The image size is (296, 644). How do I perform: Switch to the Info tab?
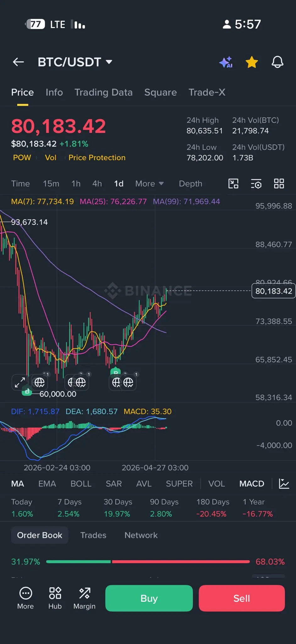pyautogui.click(x=54, y=92)
